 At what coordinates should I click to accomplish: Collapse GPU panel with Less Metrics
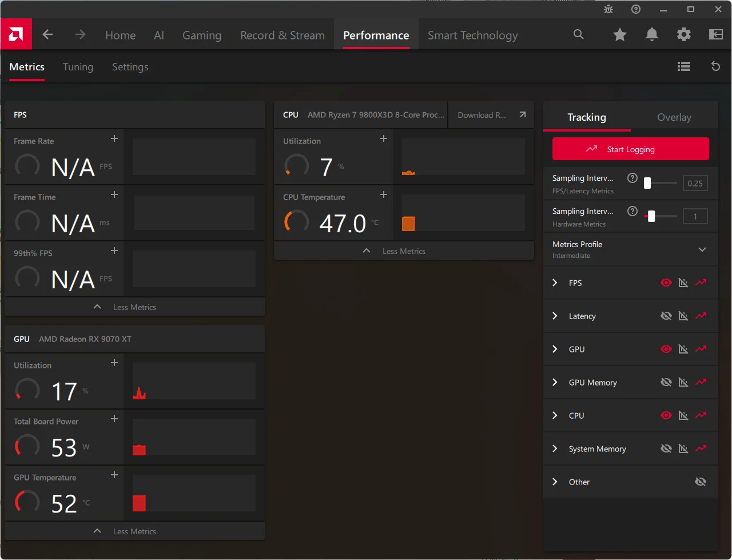point(134,531)
